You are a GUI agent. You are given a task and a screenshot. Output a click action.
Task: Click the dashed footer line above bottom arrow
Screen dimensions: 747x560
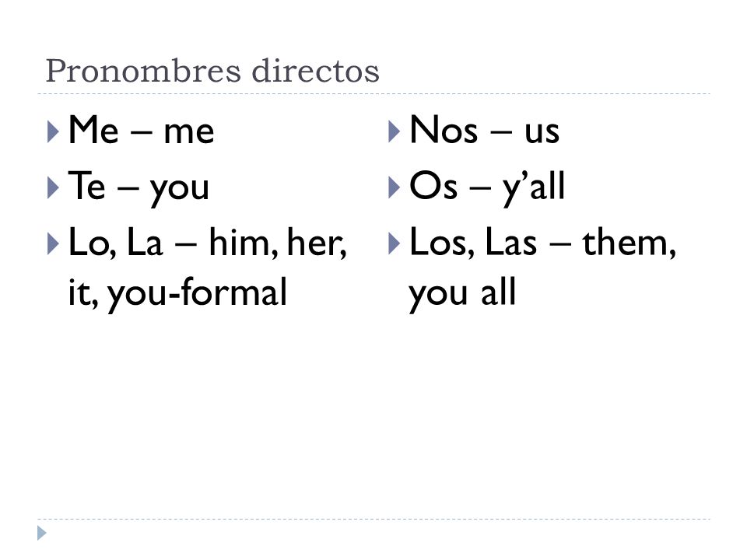(x=374, y=519)
